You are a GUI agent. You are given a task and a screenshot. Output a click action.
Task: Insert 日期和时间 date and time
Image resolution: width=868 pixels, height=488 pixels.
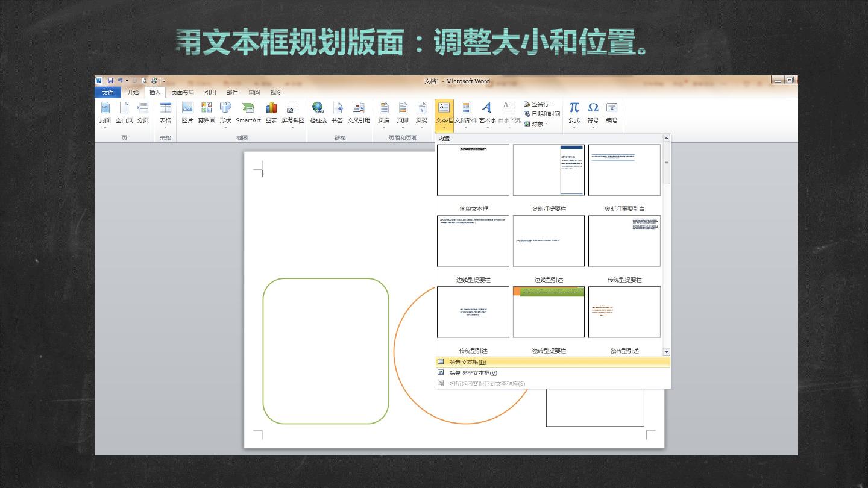[x=542, y=114]
